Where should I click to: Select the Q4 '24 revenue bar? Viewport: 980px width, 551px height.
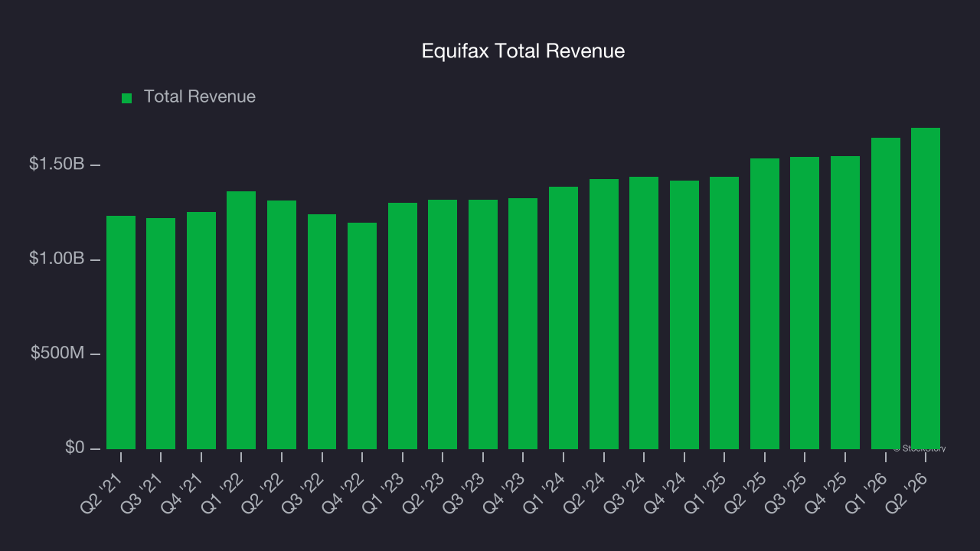click(x=684, y=315)
